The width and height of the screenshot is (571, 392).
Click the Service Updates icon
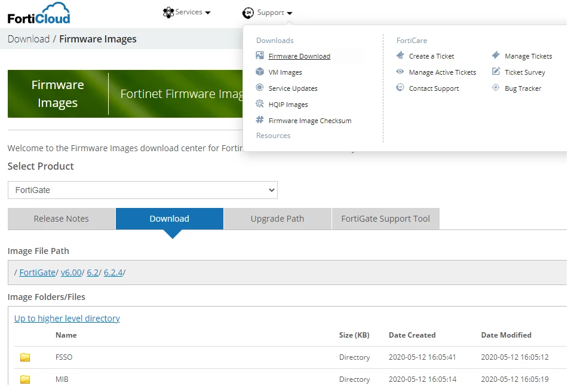[x=260, y=87]
